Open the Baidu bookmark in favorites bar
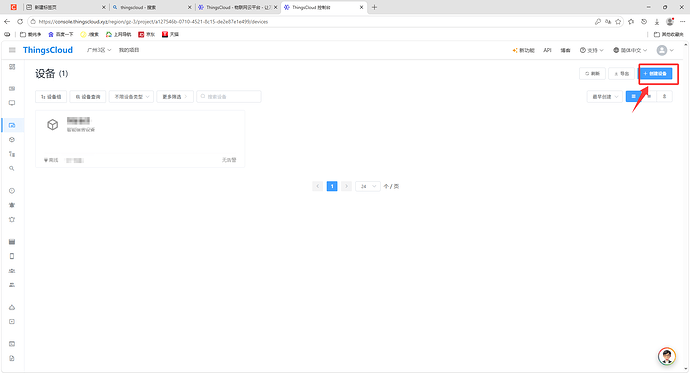Image resolution: width=690 pixels, height=373 pixels. 60,34
